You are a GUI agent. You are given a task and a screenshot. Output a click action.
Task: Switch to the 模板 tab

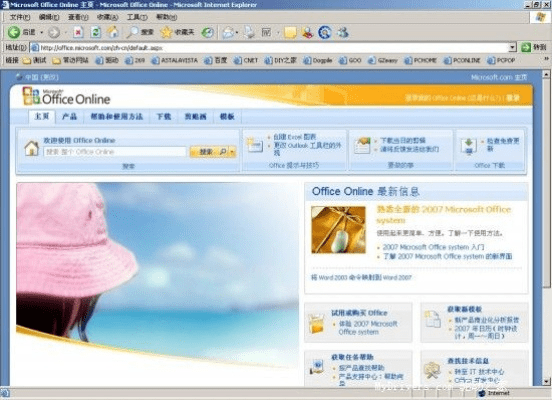[x=227, y=117]
